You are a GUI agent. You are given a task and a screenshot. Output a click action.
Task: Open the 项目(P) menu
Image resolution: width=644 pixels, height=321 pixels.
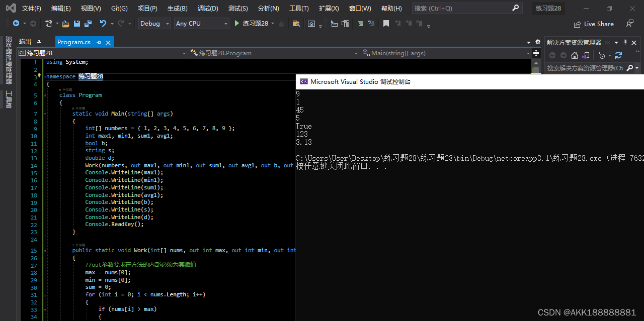coord(147,8)
